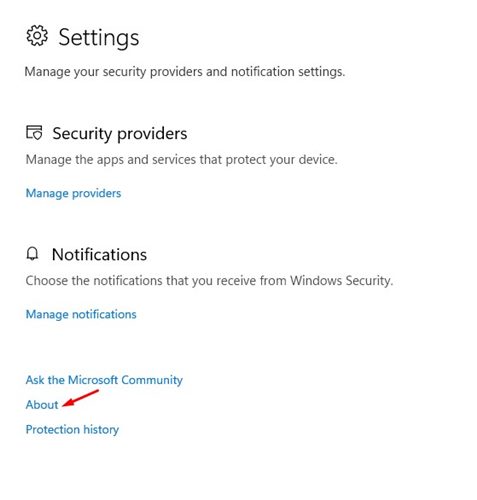The image size is (477, 500).
Task: Click the Security providers shield window icon
Action: [x=34, y=132]
